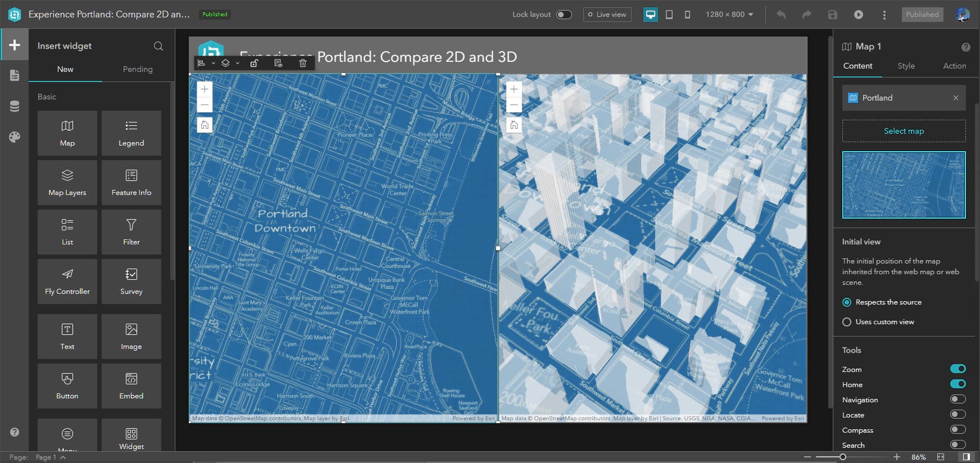
Task: Click the zoom level slider handle
Action: coord(843,457)
